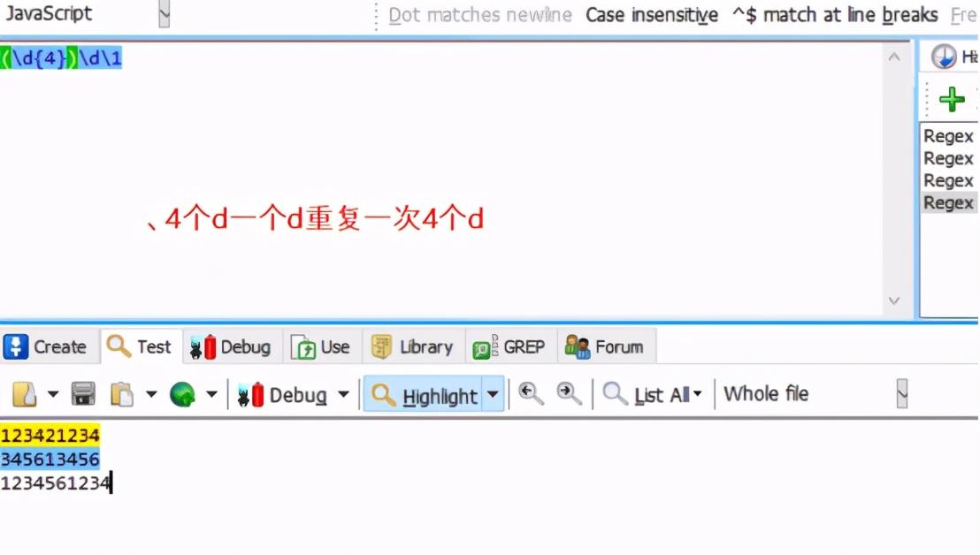Switch to the Test tab
980x555 pixels.
[x=140, y=346]
